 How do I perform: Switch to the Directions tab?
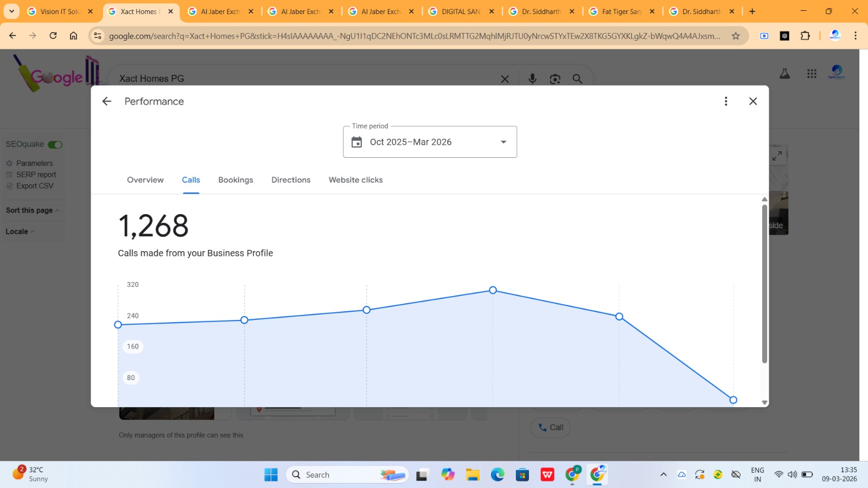pos(291,180)
